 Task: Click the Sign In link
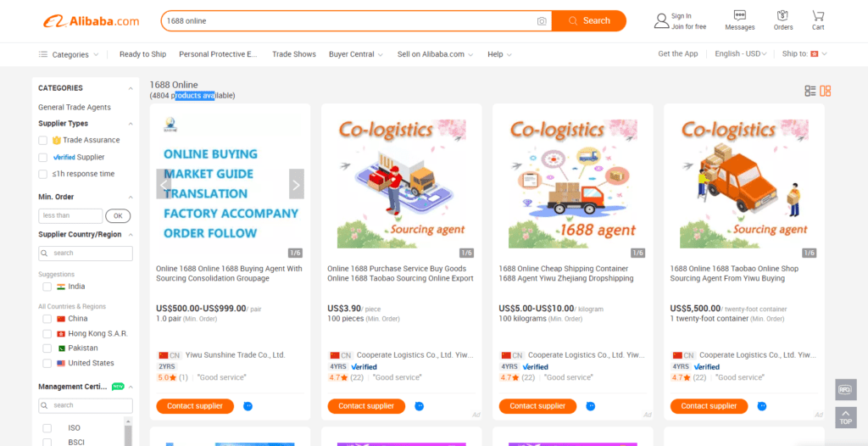pyautogui.click(x=681, y=16)
